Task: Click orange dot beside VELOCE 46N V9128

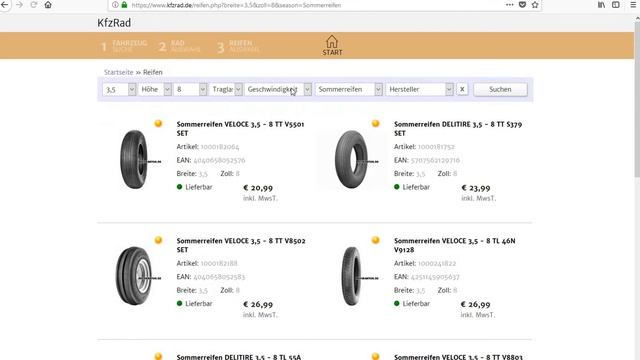Action: pos(376,240)
